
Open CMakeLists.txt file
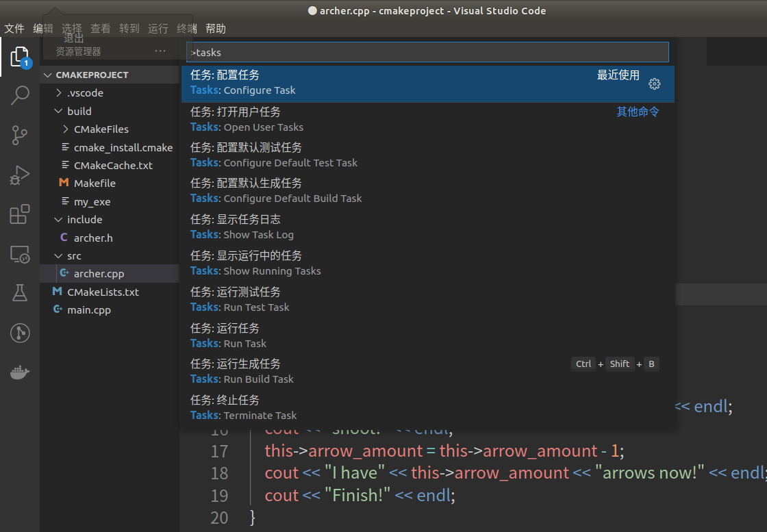pyautogui.click(x=110, y=292)
